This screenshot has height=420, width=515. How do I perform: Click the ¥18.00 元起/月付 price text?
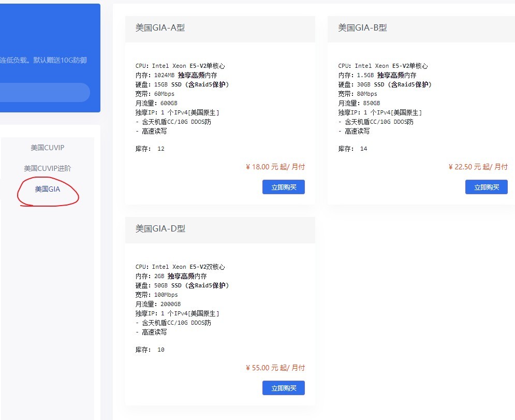click(276, 167)
